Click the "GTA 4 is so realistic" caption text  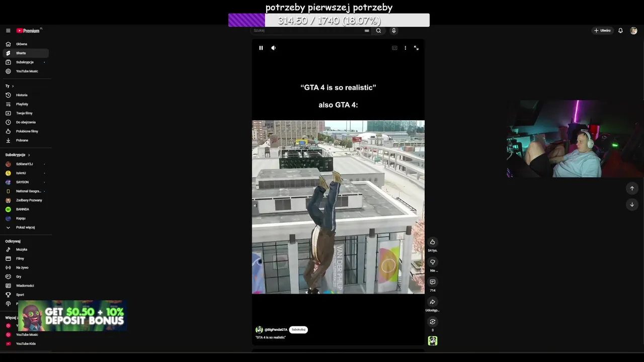click(271, 337)
